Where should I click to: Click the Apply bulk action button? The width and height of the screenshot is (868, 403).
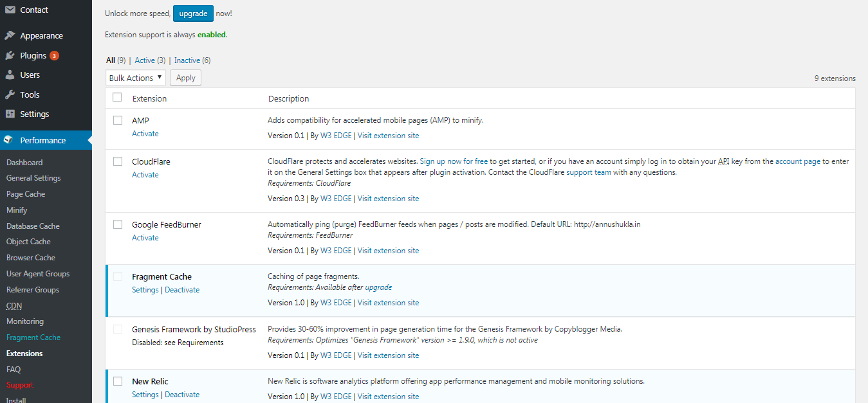(185, 78)
